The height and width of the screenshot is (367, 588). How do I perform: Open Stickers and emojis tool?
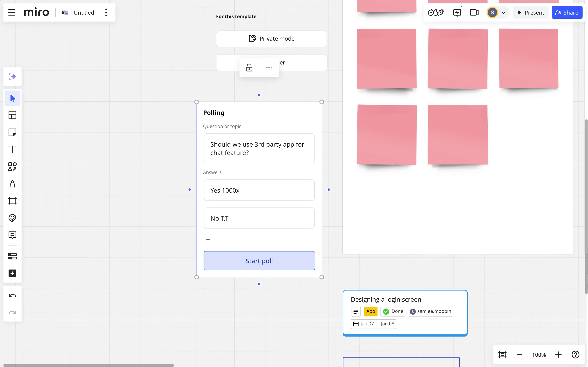click(x=12, y=218)
